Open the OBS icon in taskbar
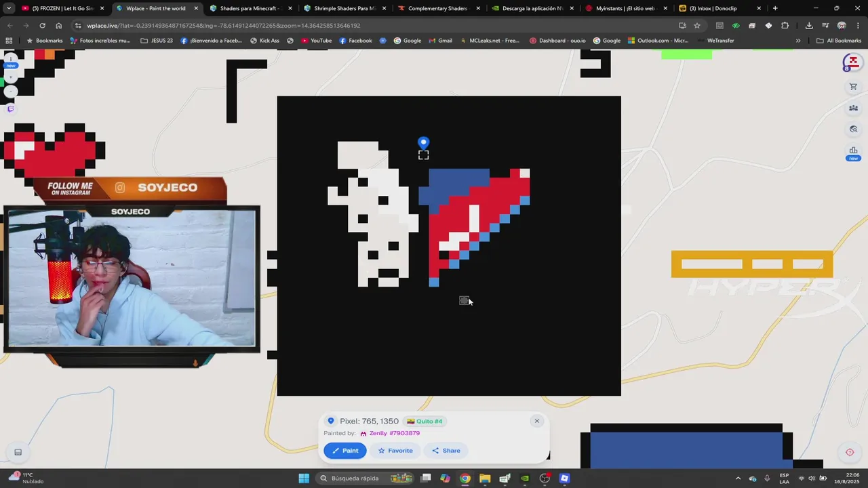This screenshot has width=868, height=488. pos(545,479)
